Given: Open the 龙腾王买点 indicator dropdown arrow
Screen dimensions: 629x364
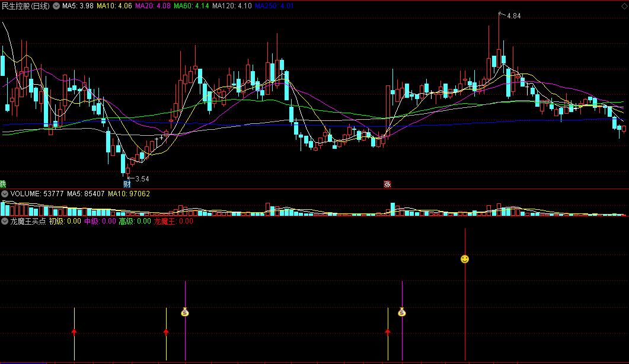Looking at the screenshot, I should (5, 221).
